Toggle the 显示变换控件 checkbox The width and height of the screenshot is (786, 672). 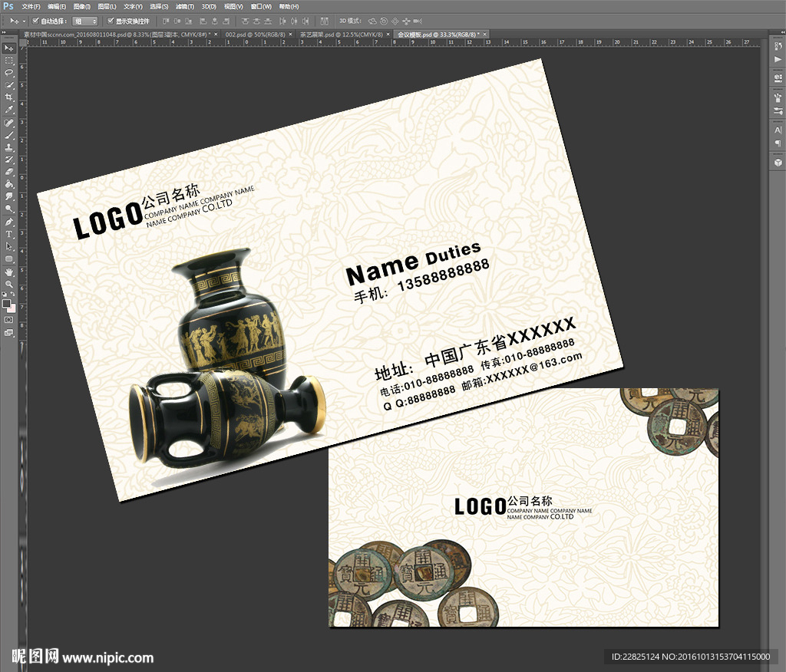click(111, 21)
